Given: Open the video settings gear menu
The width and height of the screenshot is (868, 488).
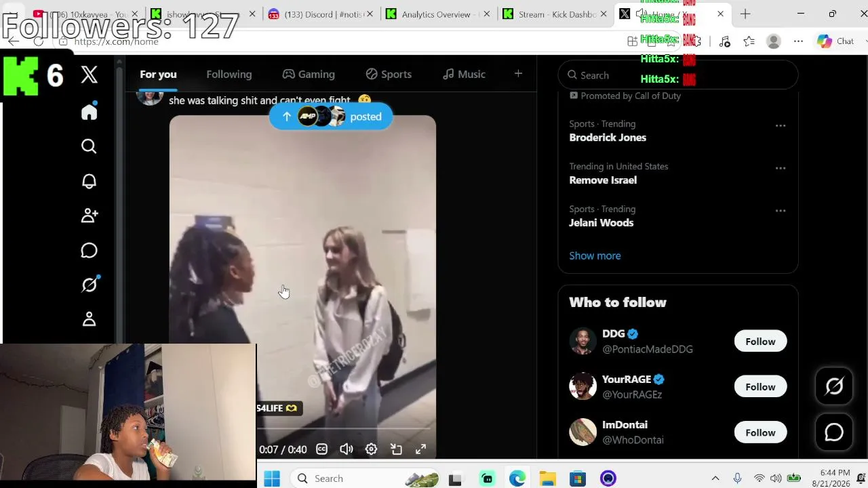Looking at the screenshot, I should [x=371, y=449].
